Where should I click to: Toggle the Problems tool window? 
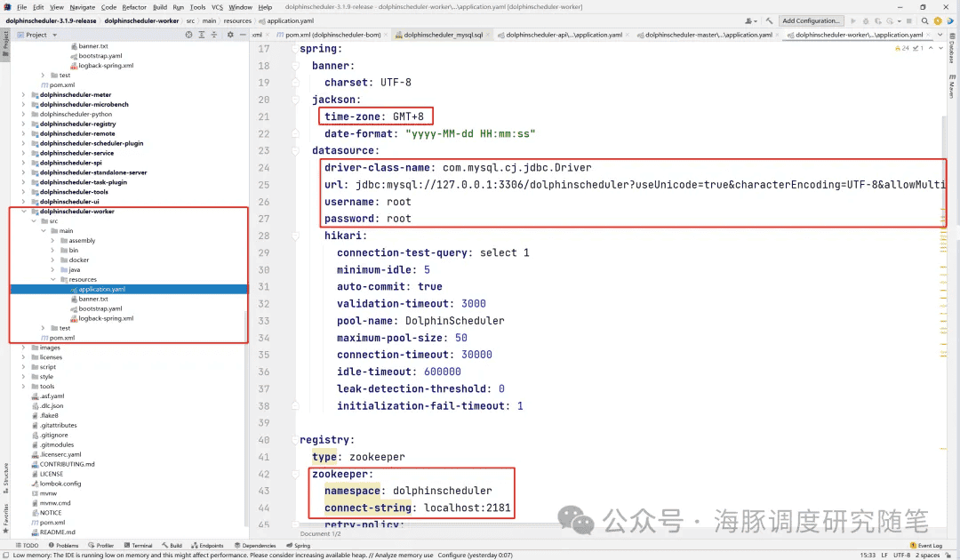click(63, 546)
